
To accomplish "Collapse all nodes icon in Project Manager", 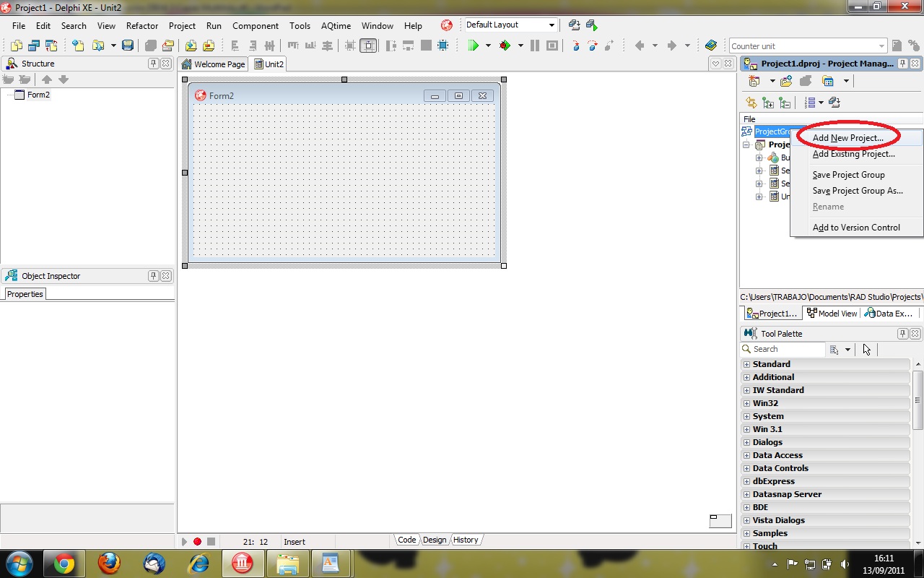I will tap(785, 102).
